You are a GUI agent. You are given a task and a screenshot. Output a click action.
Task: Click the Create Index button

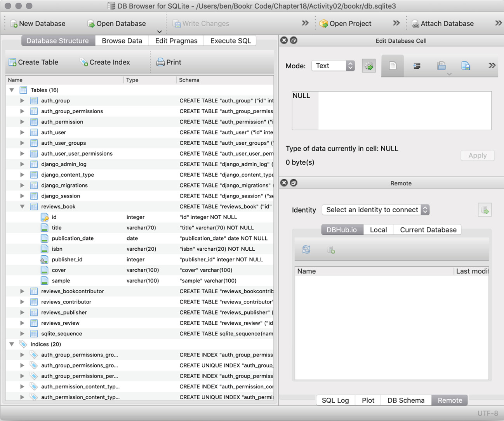click(105, 62)
